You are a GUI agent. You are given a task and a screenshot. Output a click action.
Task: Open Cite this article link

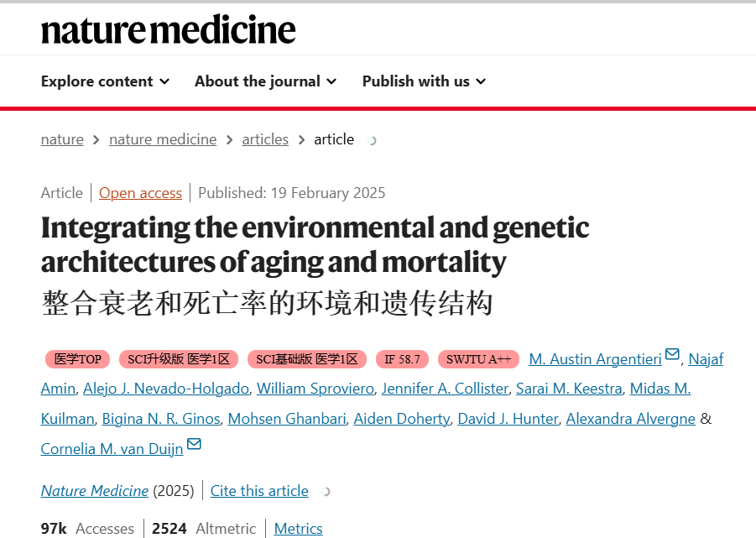pos(259,491)
